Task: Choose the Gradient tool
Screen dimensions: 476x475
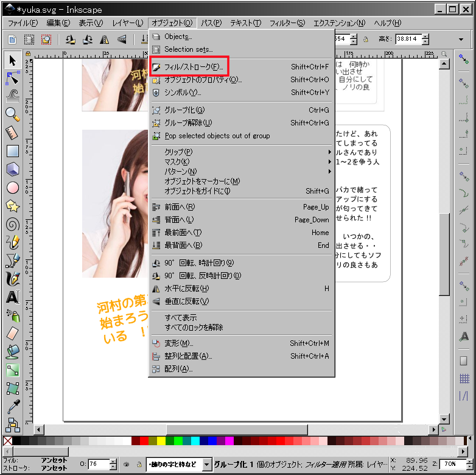Action: tap(12, 370)
